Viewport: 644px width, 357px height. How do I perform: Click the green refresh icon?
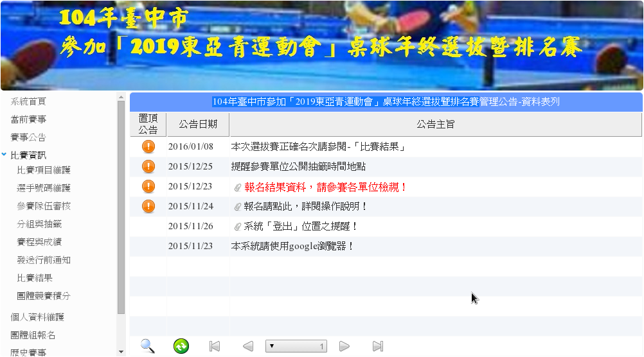(x=181, y=346)
